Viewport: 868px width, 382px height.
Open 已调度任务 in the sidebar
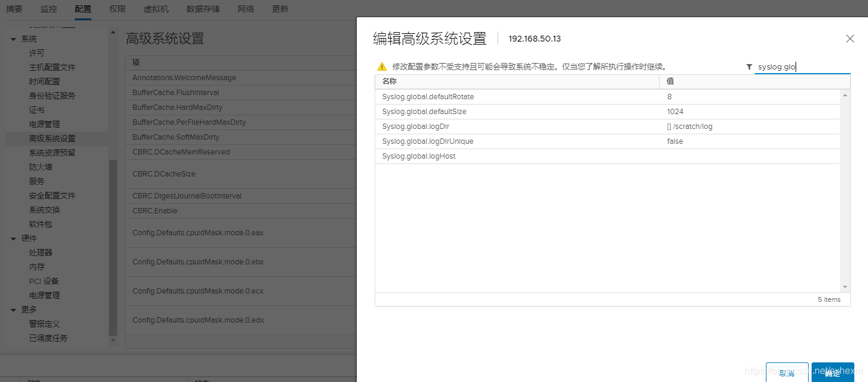(49, 338)
